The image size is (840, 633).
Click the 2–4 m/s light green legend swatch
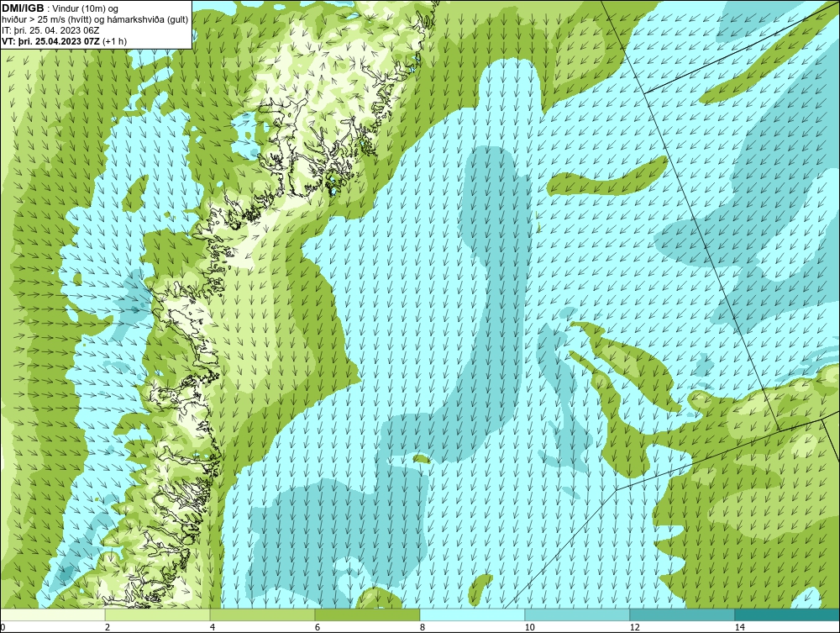click(x=158, y=615)
